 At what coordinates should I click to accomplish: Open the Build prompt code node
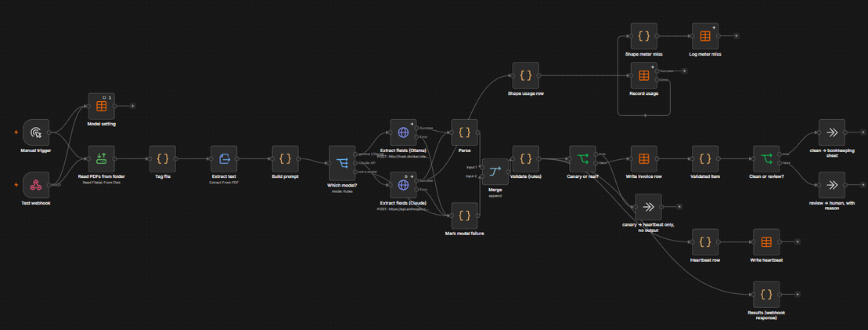tap(285, 159)
